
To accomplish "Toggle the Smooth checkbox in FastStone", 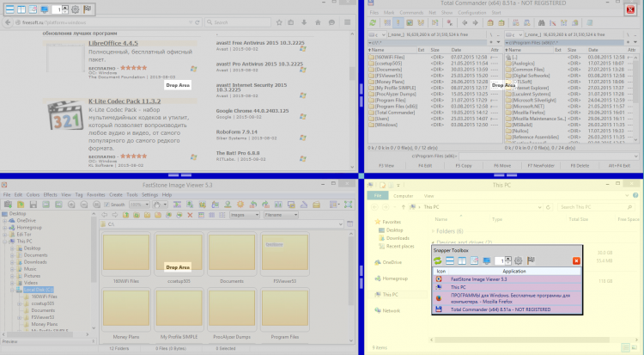I will [x=106, y=205].
